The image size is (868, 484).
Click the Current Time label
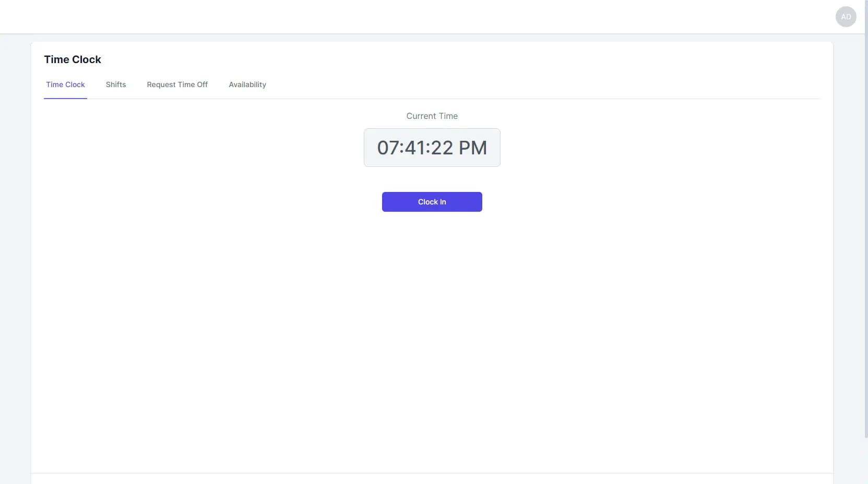(432, 116)
